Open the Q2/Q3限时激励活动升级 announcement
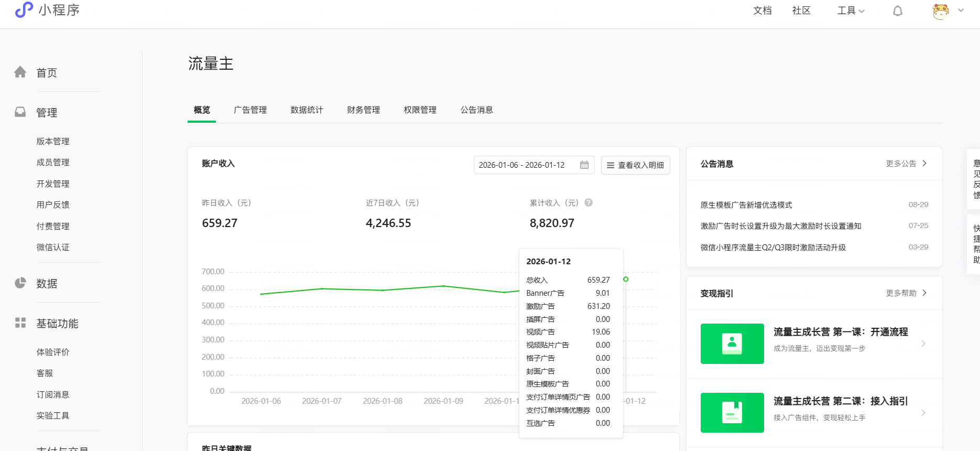Image resolution: width=980 pixels, height=451 pixels. (773, 248)
